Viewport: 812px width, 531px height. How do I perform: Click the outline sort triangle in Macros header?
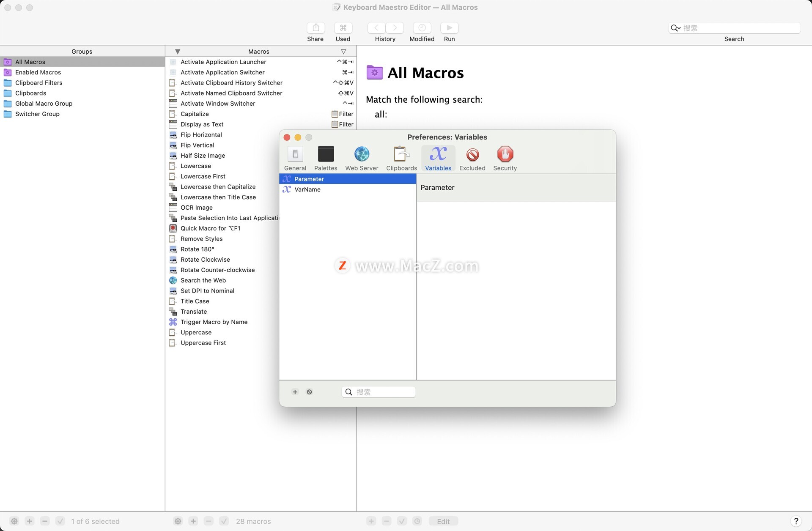[343, 52]
